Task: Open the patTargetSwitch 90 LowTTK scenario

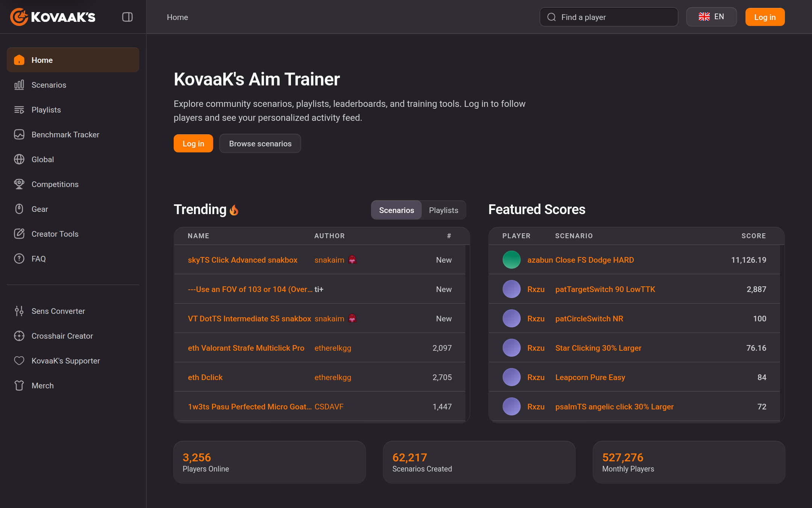Action: click(x=605, y=289)
